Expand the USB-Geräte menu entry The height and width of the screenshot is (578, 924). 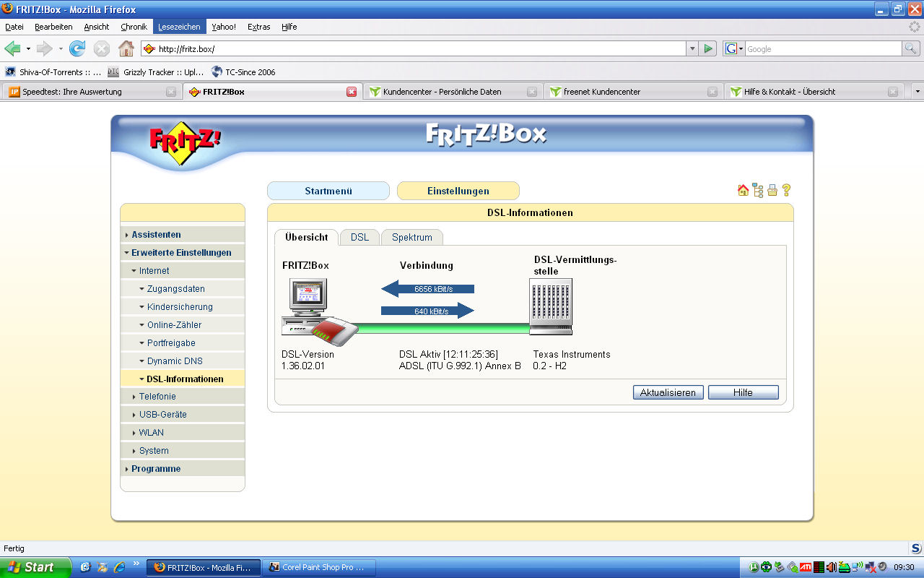(162, 415)
